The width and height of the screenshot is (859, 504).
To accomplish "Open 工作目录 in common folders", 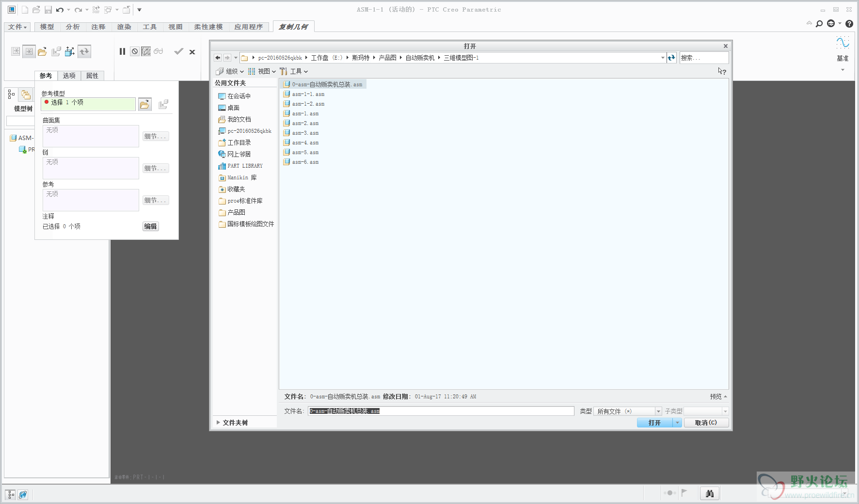I will point(235,143).
